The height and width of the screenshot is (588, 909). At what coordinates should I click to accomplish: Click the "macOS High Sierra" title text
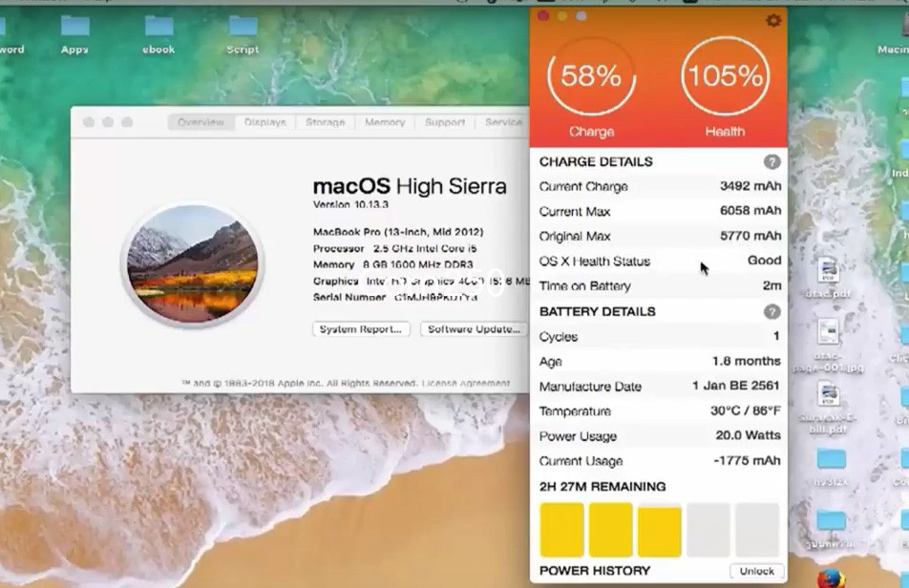coord(410,186)
